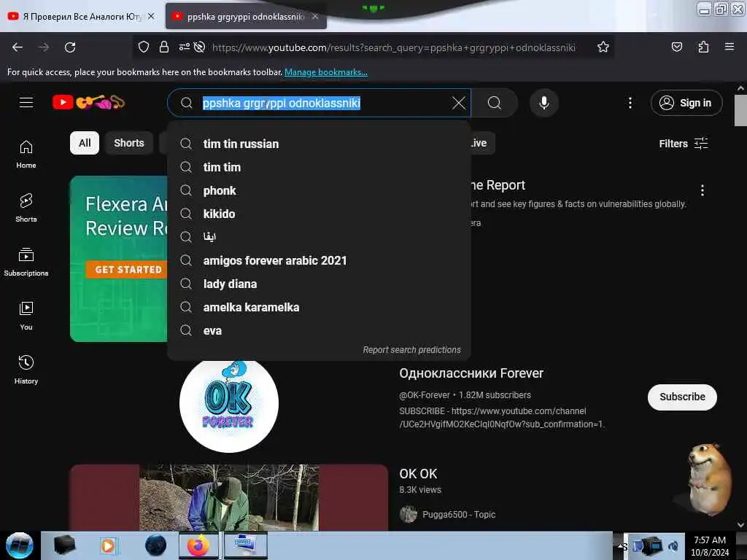Close the Russian-titled first browser tab
Viewport: 747px width, 560px height.
point(151,16)
